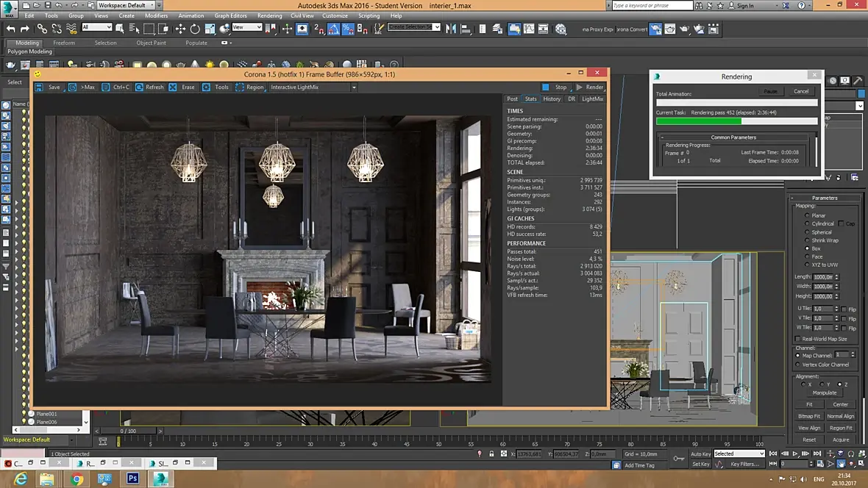Open Photoshop from the Windows taskbar
This screenshot has height=488, width=868.
[133, 478]
